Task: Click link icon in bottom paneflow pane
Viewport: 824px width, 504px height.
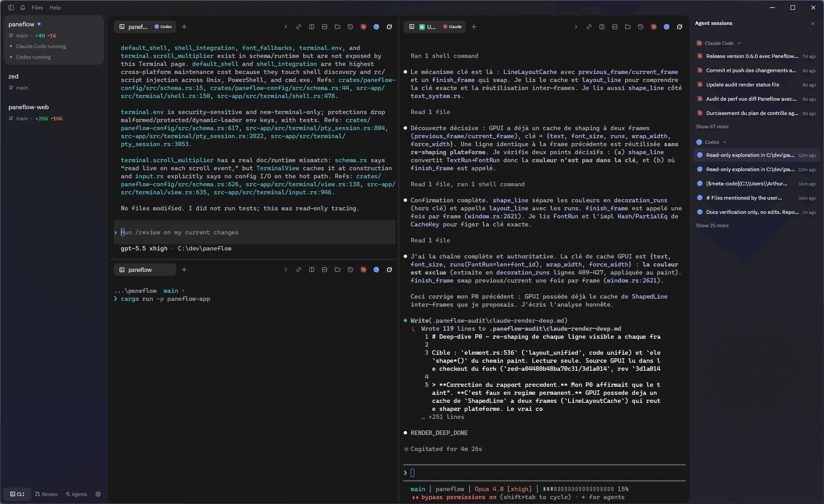Action: click(299, 270)
